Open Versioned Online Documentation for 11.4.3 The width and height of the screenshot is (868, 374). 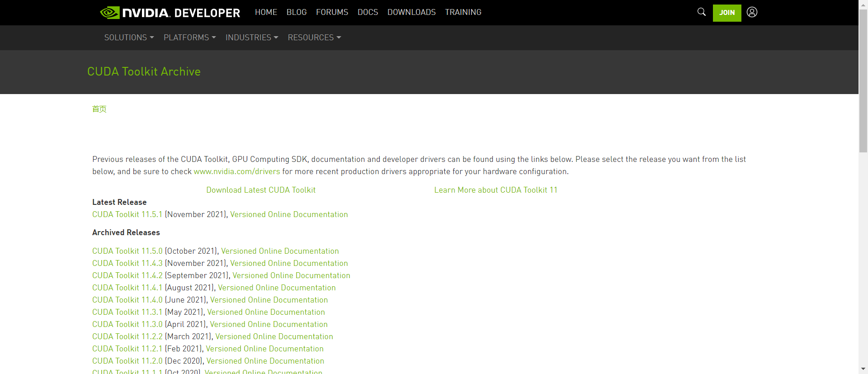[x=289, y=263]
